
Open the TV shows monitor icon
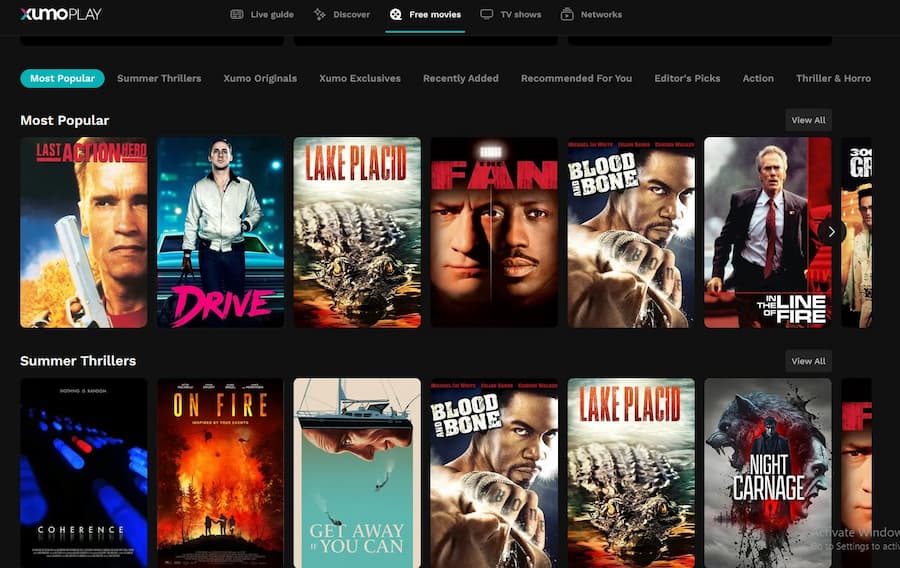[x=486, y=14]
